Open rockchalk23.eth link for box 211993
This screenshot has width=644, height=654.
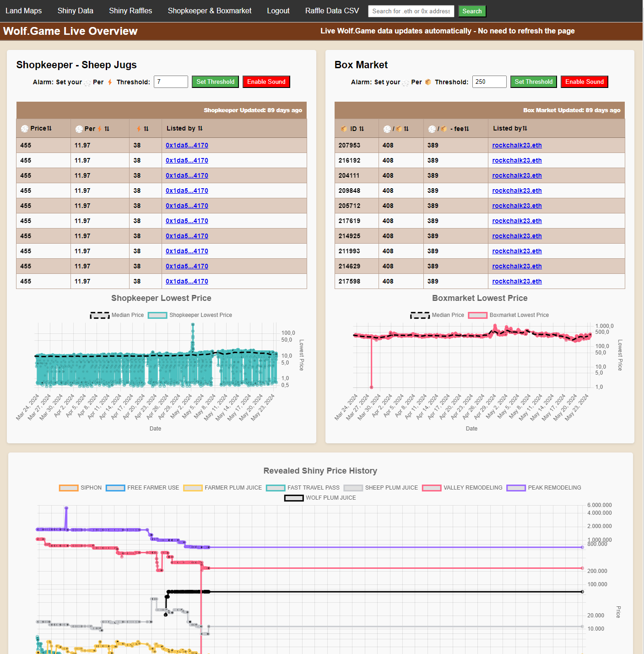(517, 251)
